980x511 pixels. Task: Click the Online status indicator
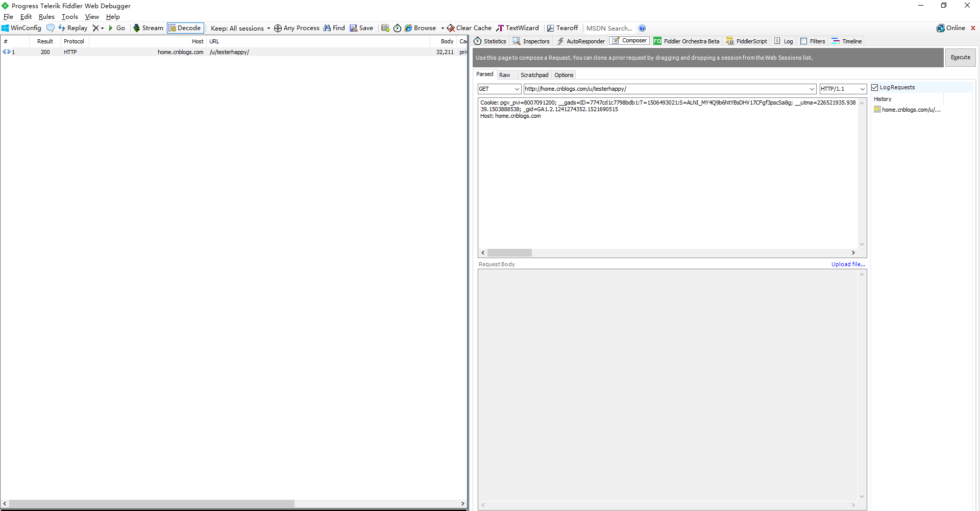[x=951, y=28]
